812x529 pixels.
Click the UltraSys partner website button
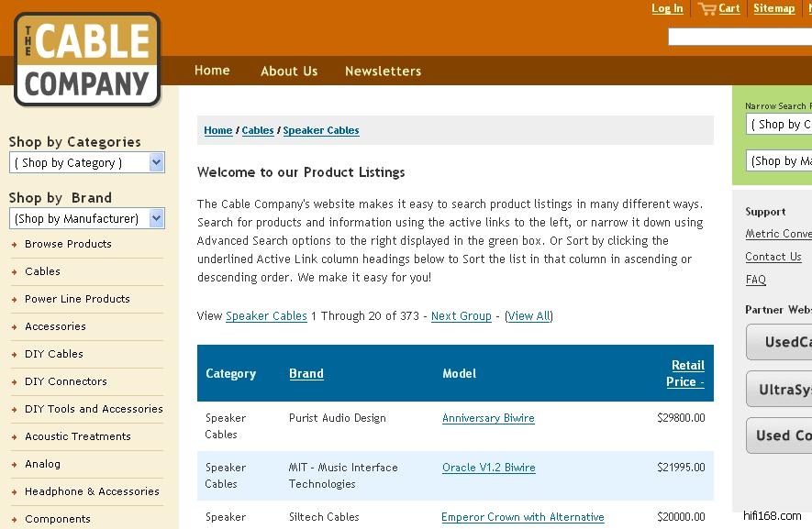tap(780, 390)
